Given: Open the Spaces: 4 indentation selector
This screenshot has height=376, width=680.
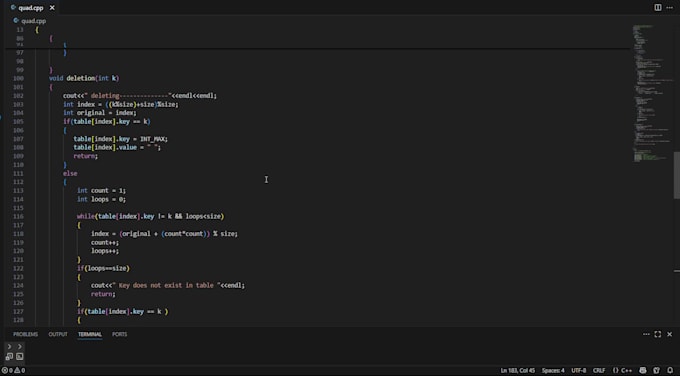Looking at the screenshot, I should [x=553, y=370].
